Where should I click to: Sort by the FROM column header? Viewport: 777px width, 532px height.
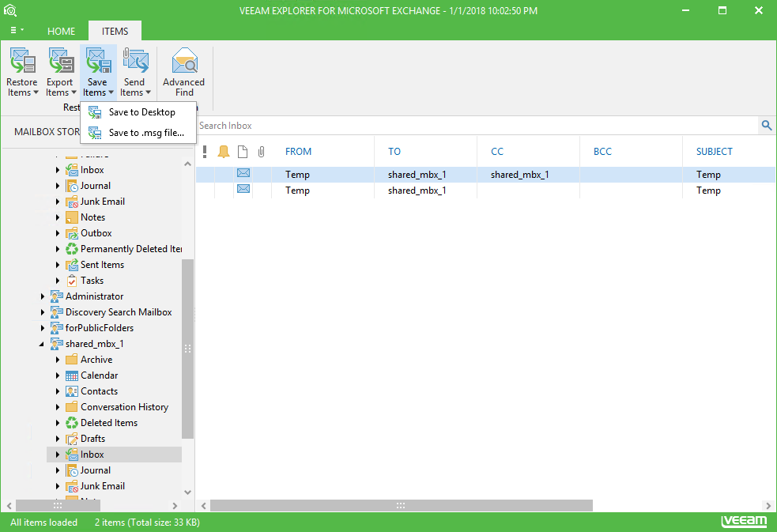tap(298, 152)
